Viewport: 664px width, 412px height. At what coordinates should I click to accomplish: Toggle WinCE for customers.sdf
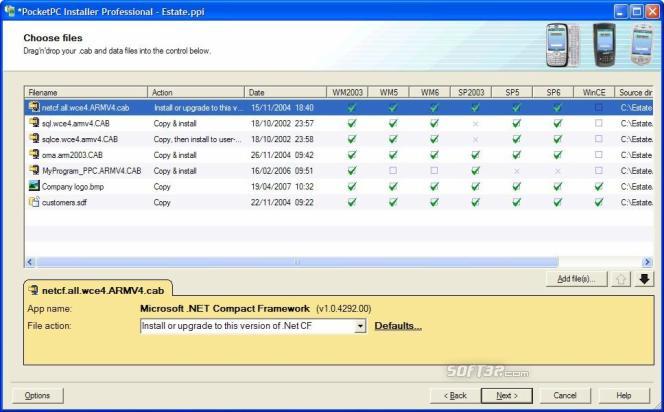tap(598, 202)
